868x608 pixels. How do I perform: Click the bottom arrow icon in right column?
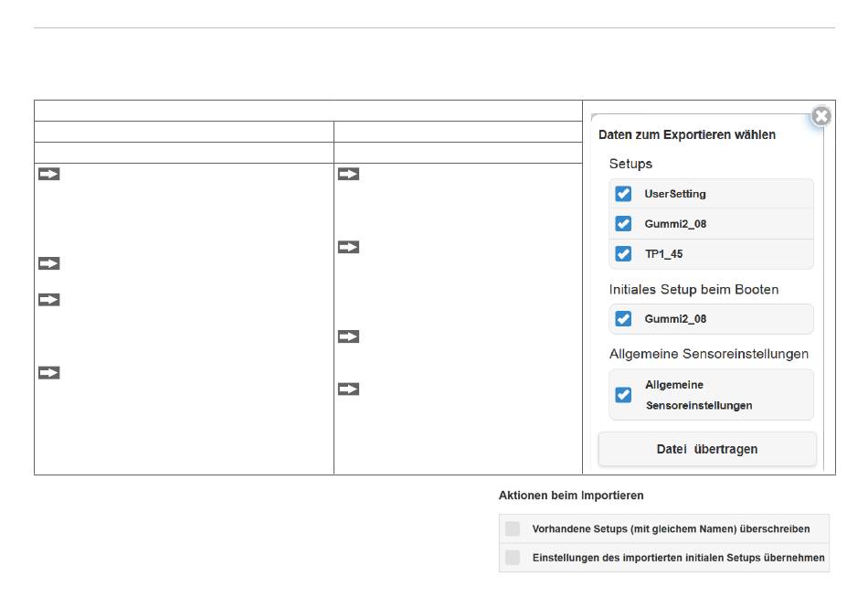(348, 389)
